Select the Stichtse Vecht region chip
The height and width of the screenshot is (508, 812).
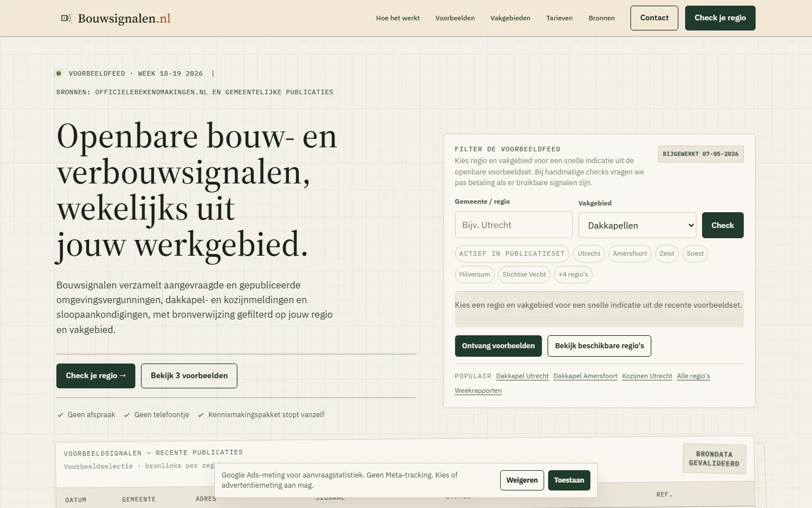(x=524, y=275)
